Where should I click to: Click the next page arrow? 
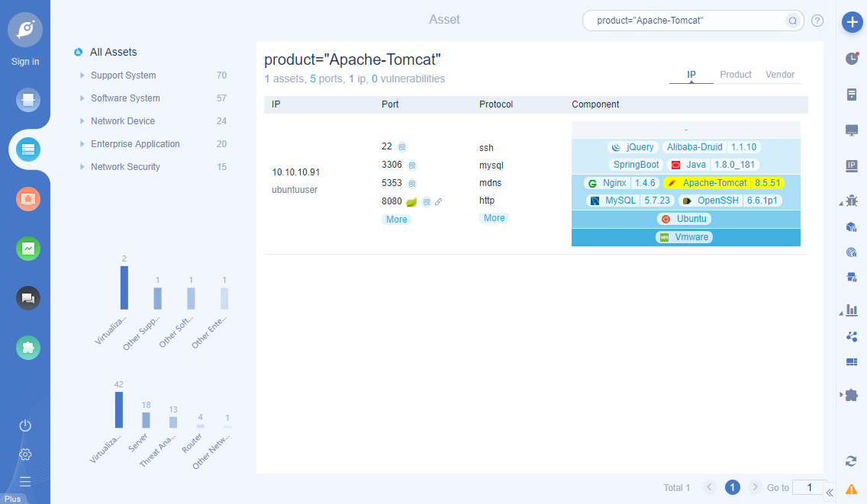[x=755, y=487]
